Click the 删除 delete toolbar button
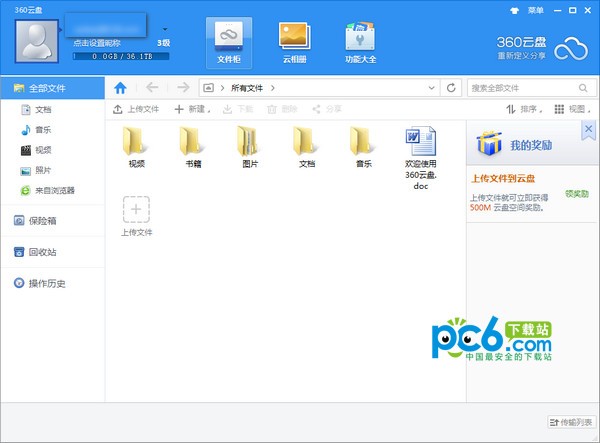The image size is (600, 443). pos(282,109)
